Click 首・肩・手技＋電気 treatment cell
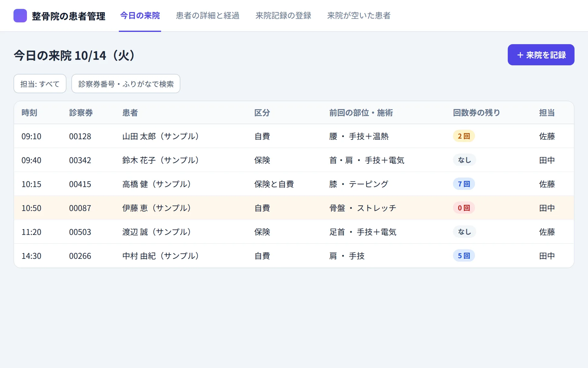 (x=367, y=160)
